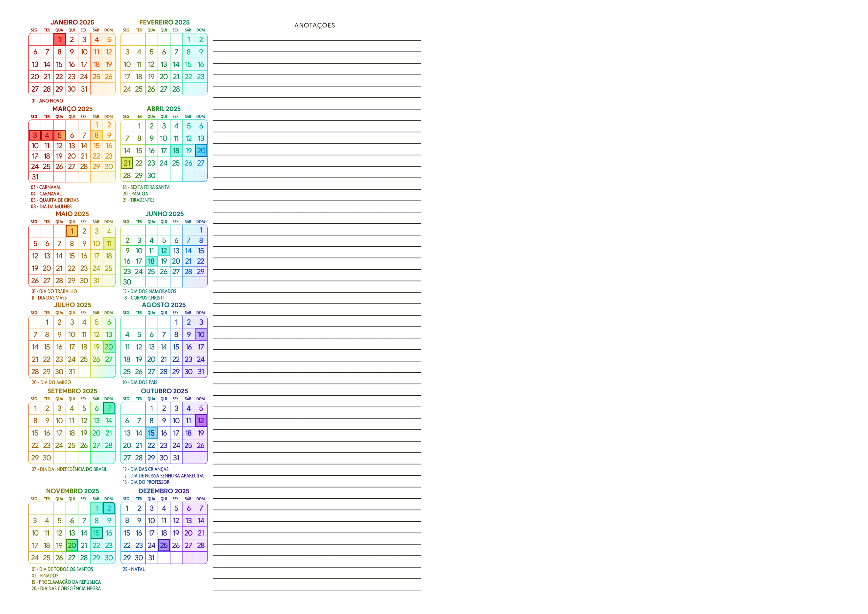Click '12 - DIA DE NOSSA SENHORA APARECIDA'
This screenshot has height=614, width=868.
(163, 476)
